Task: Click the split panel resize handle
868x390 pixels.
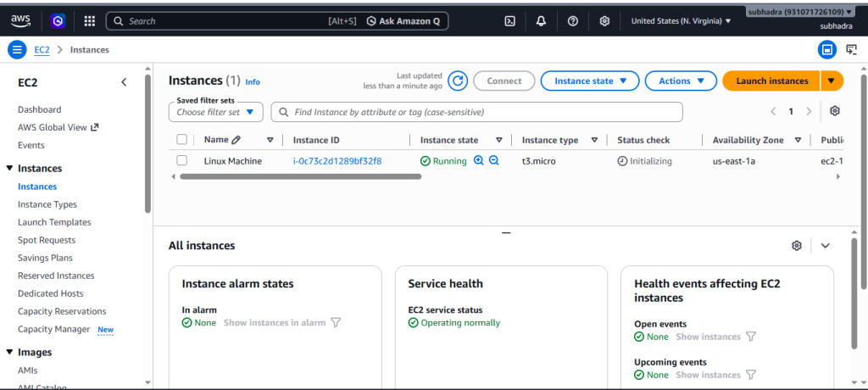Action: coord(505,233)
